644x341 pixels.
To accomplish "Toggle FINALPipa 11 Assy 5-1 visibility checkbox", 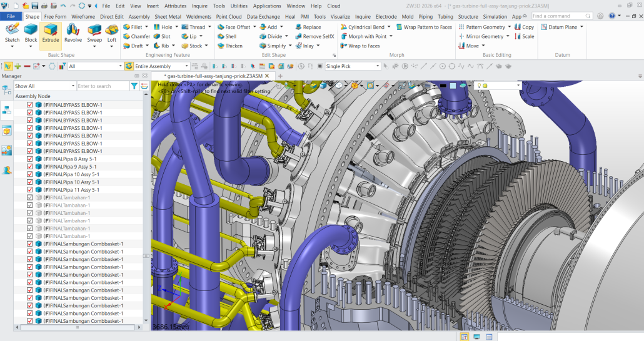I will (29, 190).
